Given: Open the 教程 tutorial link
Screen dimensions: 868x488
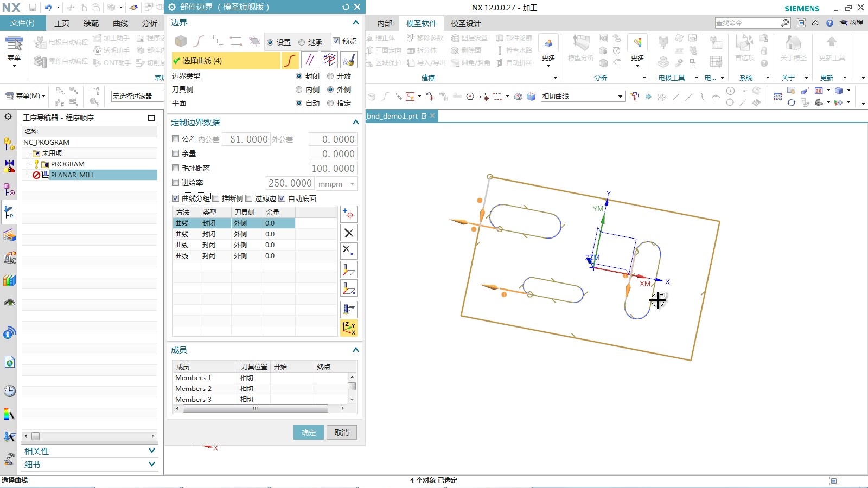Looking at the screenshot, I should [852, 23].
